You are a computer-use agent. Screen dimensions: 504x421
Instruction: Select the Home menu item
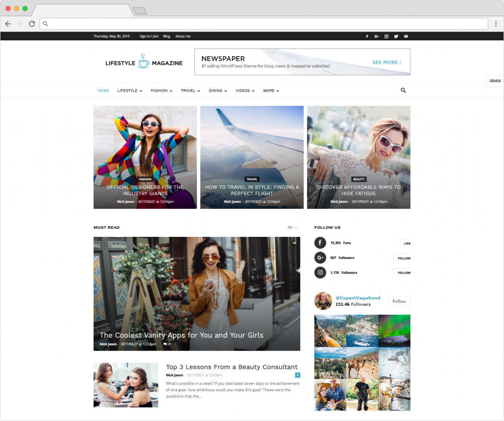(x=103, y=91)
